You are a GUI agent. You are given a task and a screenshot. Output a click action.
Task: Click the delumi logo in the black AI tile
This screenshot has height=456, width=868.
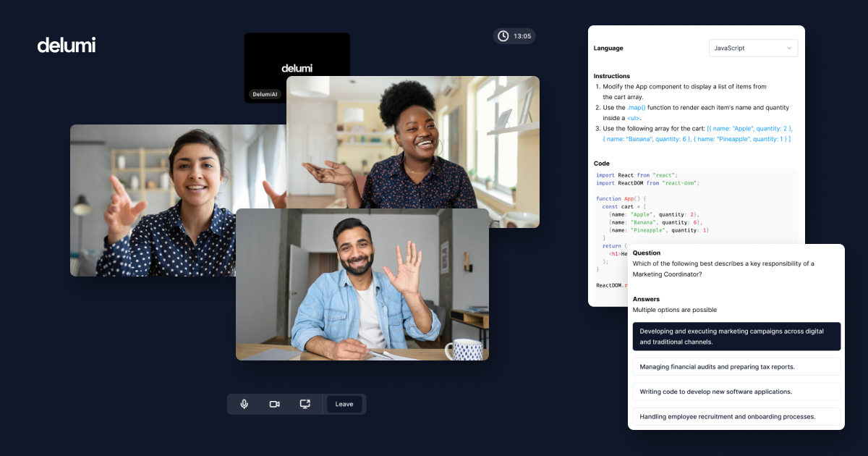(297, 68)
